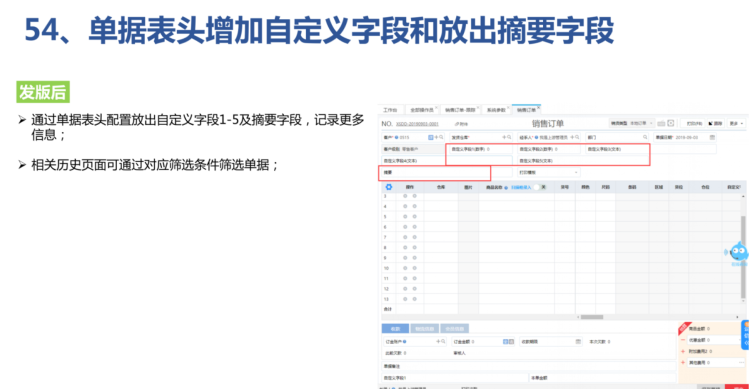Open the 收款期限 calendar icon

point(578,342)
